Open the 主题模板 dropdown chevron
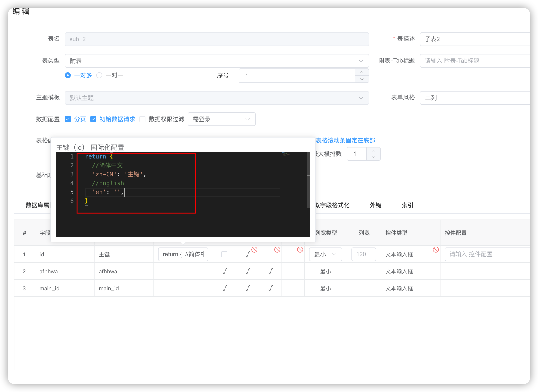Viewport: 538px width, 392px height. [x=361, y=98]
